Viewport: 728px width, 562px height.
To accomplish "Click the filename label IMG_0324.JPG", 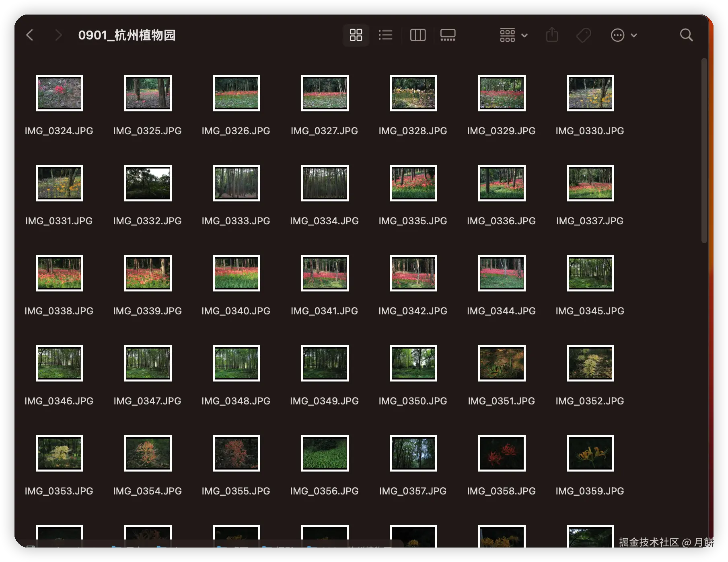I will click(x=59, y=131).
